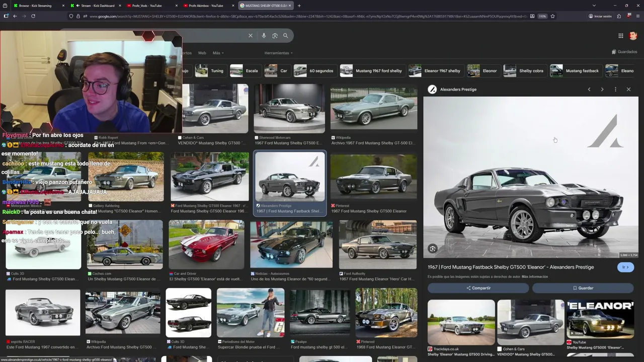Select the Web search filter tab
Screen dimensions: 644x362
pos(202,53)
